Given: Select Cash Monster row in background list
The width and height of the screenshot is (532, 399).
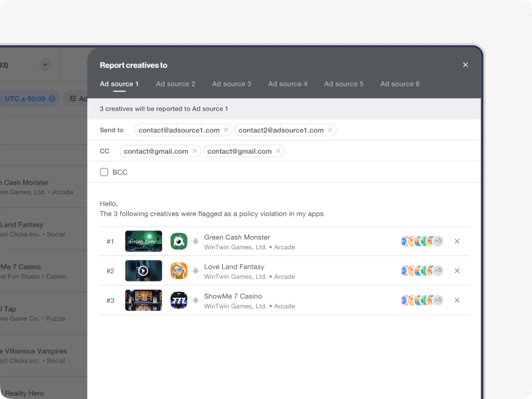Looking at the screenshot, I should coord(43,187).
